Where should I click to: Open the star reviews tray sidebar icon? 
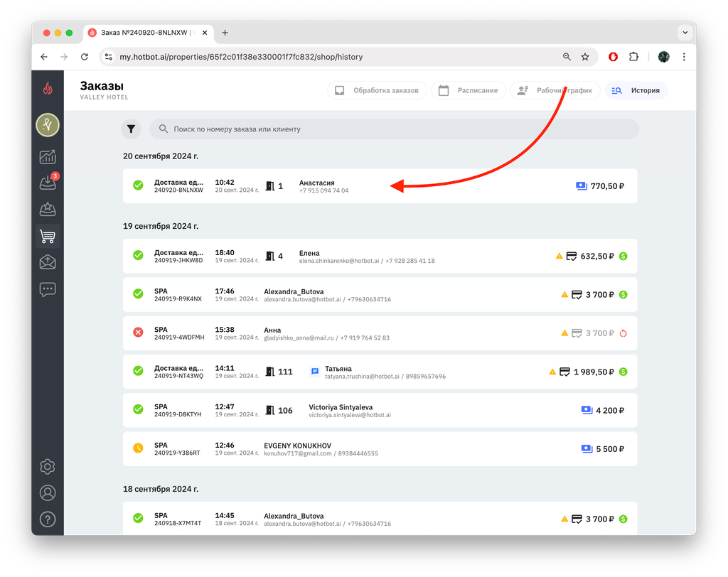click(x=48, y=210)
